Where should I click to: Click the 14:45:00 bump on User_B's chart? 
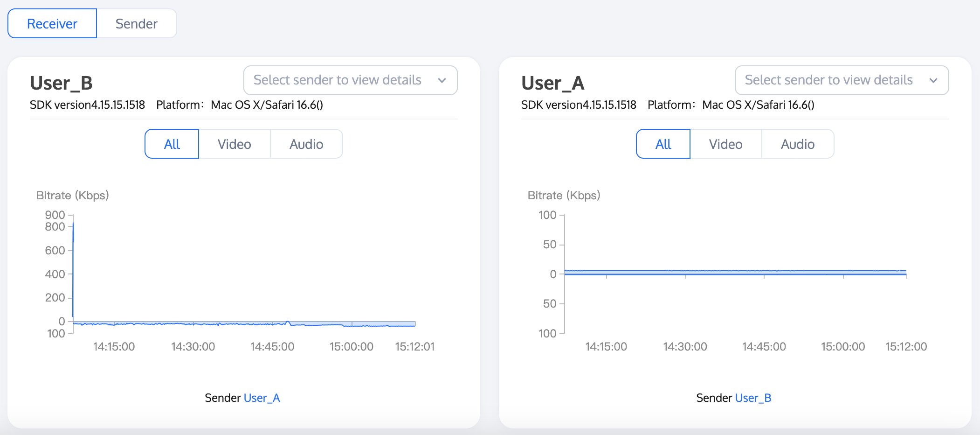pyautogui.click(x=288, y=322)
